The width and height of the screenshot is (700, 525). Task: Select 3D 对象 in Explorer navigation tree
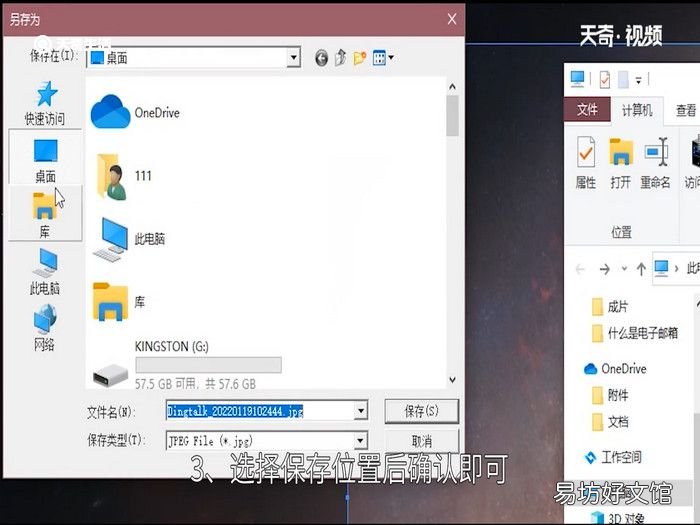pyautogui.click(x=618, y=518)
